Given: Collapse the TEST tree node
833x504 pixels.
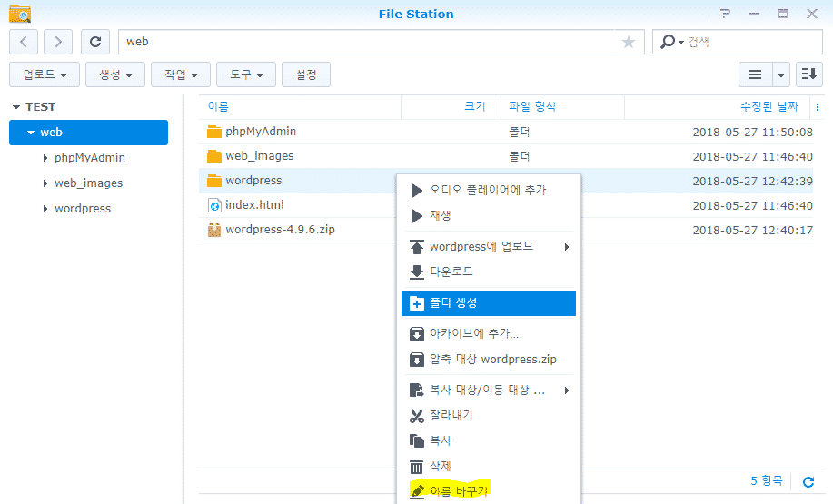Looking at the screenshot, I should pos(16,107).
